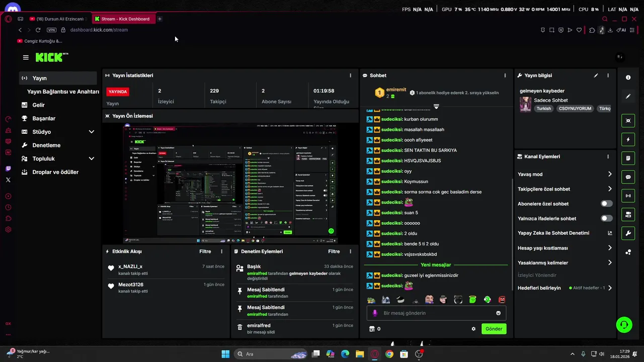The height and width of the screenshot is (362, 644).
Task: Open Yapay Zeka ile Sohbet Denetimi link
Action: coord(565,233)
